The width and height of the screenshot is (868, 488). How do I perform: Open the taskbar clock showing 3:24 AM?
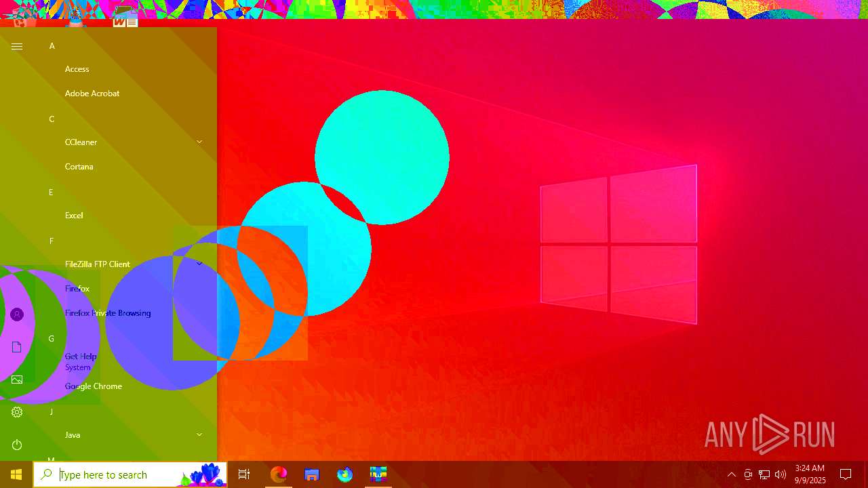point(810,474)
